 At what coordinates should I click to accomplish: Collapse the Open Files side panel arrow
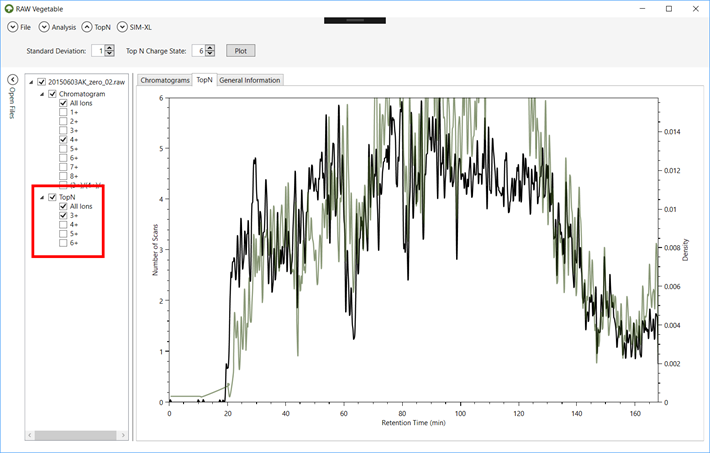13,80
